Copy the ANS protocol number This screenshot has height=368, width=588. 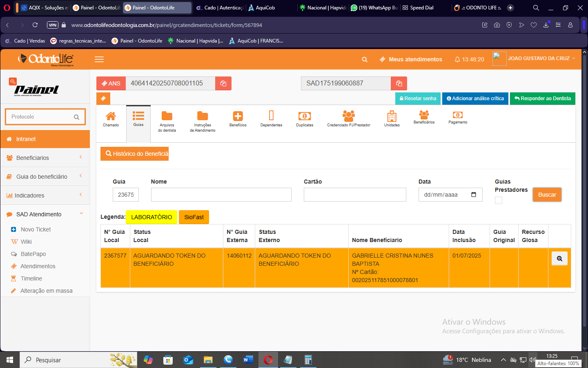(x=223, y=83)
